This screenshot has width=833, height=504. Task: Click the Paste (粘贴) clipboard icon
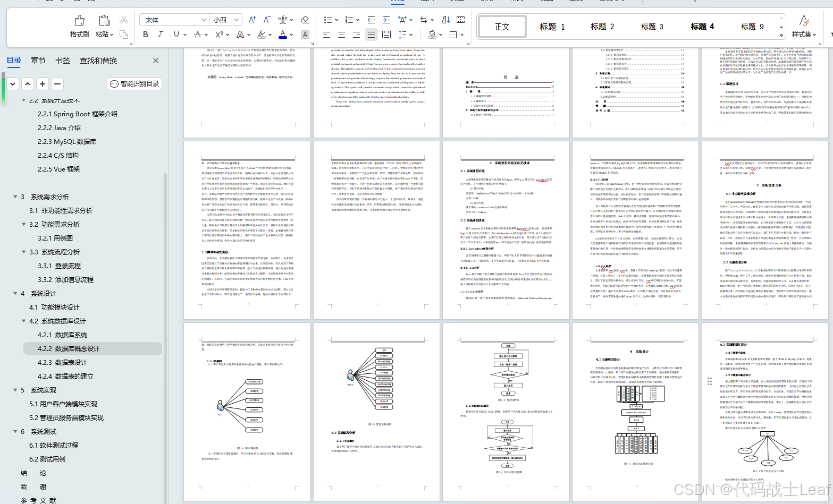click(105, 21)
